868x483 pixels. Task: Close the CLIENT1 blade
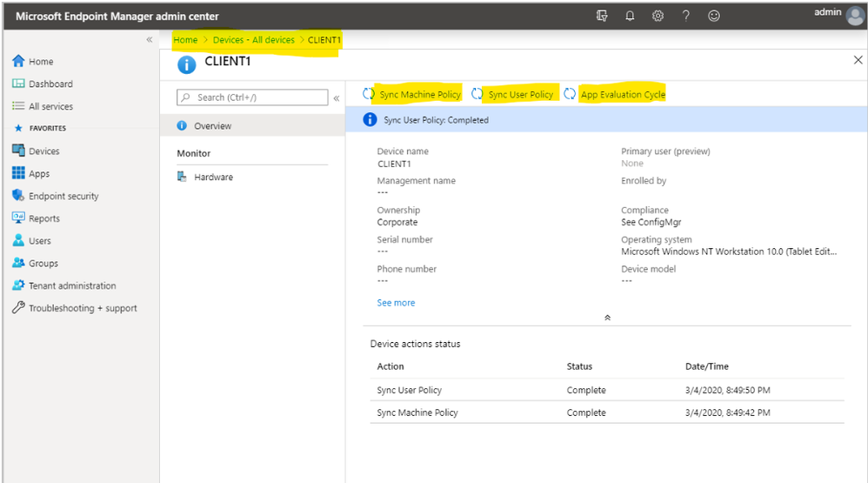pyautogui.click(x=858, y=59)
